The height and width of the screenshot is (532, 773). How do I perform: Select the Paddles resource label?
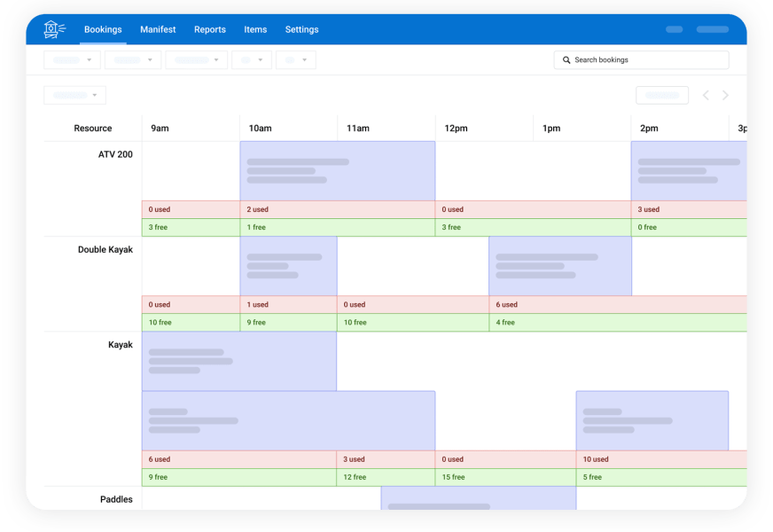(x=116, y=499)
